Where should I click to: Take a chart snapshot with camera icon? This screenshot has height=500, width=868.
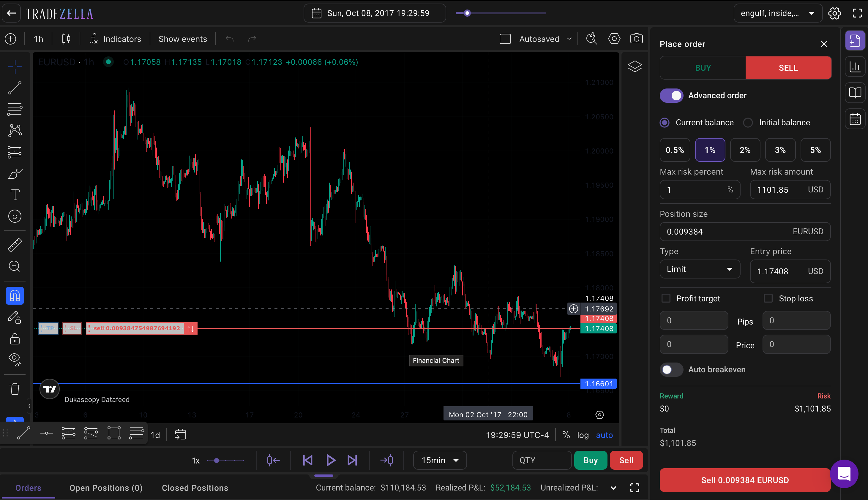click(x=636, y=39)
